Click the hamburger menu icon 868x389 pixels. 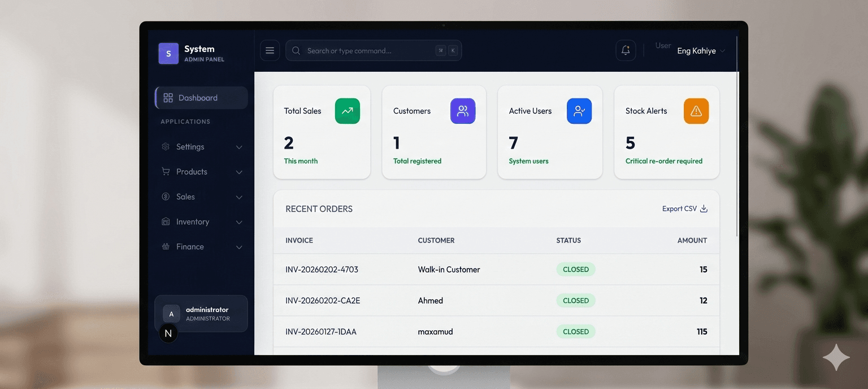[x=270, y=50]
